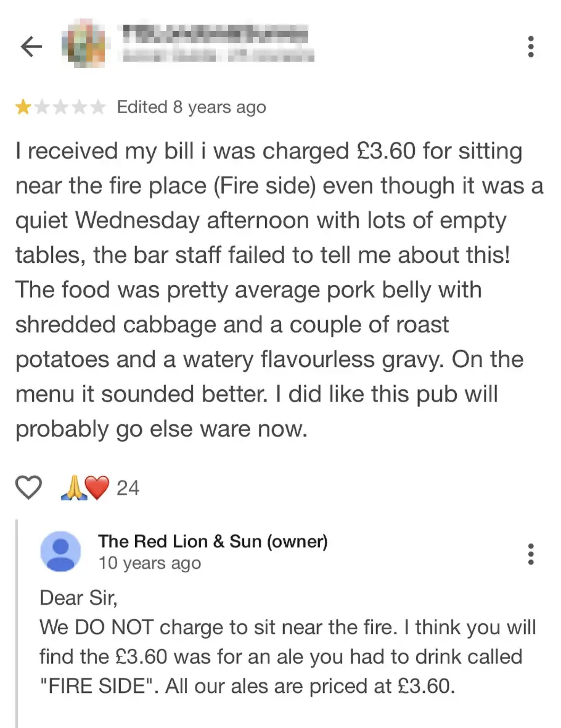Click the heart icon to like the review
This screenshot has width=561, height=728.
pyautogui.click(x=28, y=487)
